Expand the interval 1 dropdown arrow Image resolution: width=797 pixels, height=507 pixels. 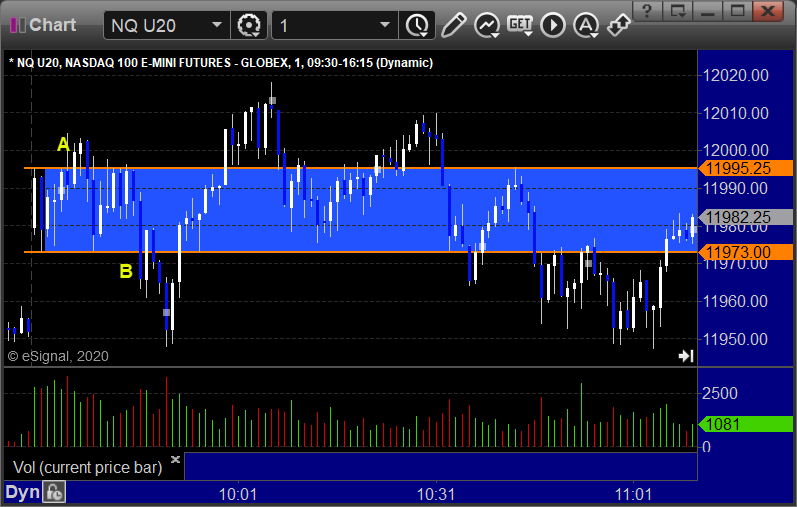(385, 25)
